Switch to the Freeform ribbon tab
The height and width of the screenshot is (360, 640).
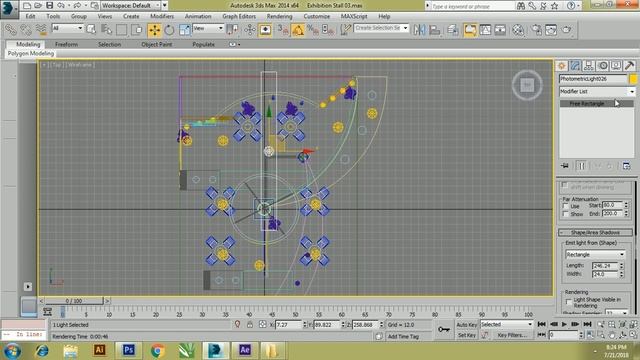coord(66,44)
